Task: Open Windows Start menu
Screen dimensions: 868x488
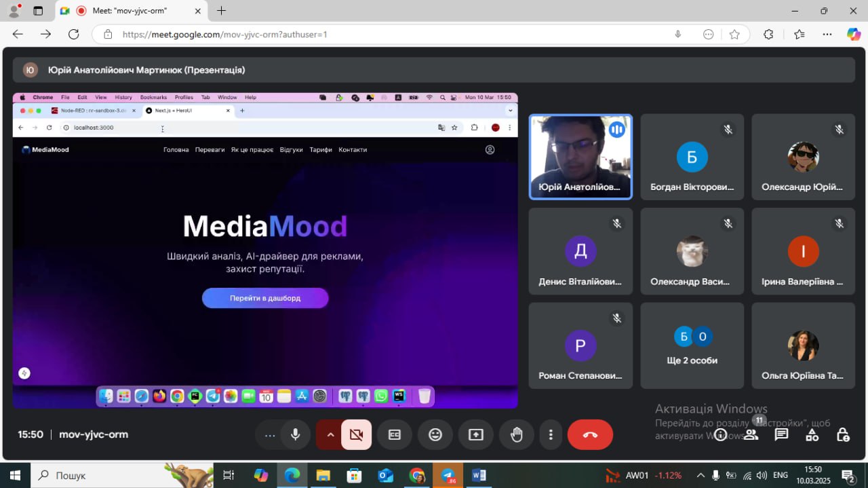Action: [x=14, y=475]
